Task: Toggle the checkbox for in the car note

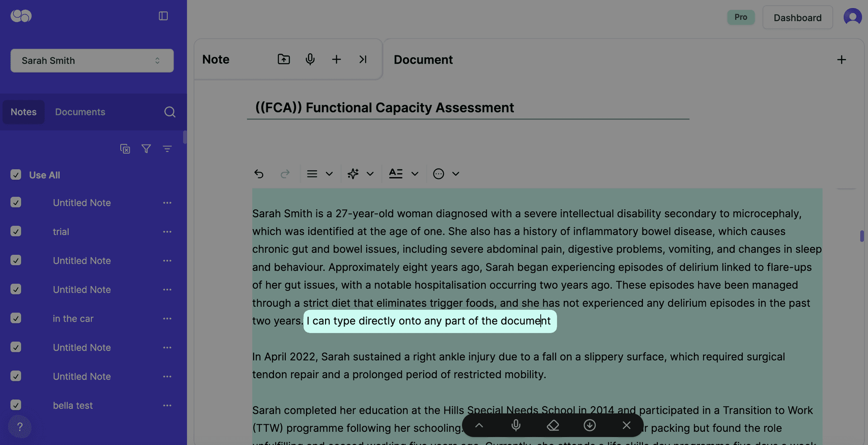Action: coord(16,319)
